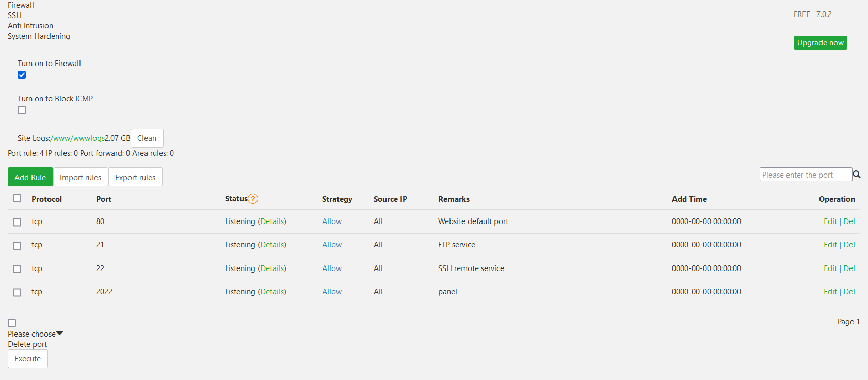Open the Firewall tab
This screenshot has width=868, height=380.
pyautogui.click(x=21, y=5)
